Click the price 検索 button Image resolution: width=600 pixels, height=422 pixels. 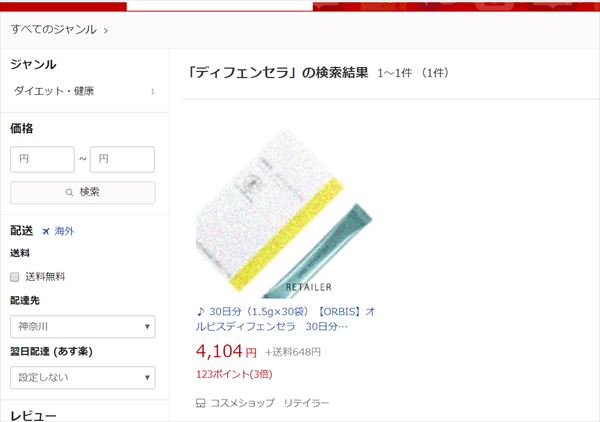click(x=83, y=192)
